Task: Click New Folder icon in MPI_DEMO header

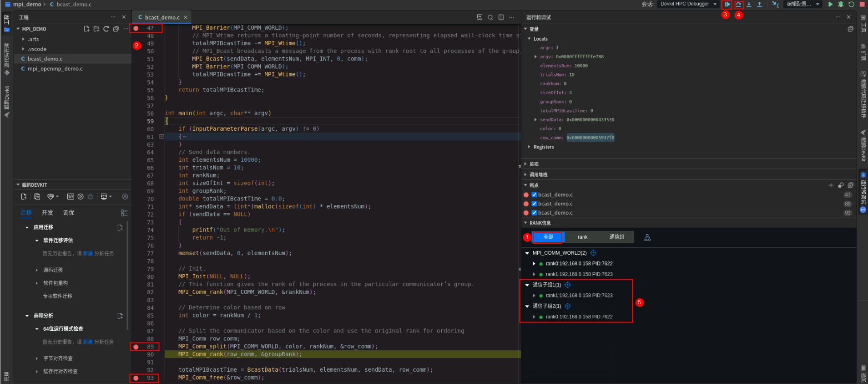Action: 96,29
